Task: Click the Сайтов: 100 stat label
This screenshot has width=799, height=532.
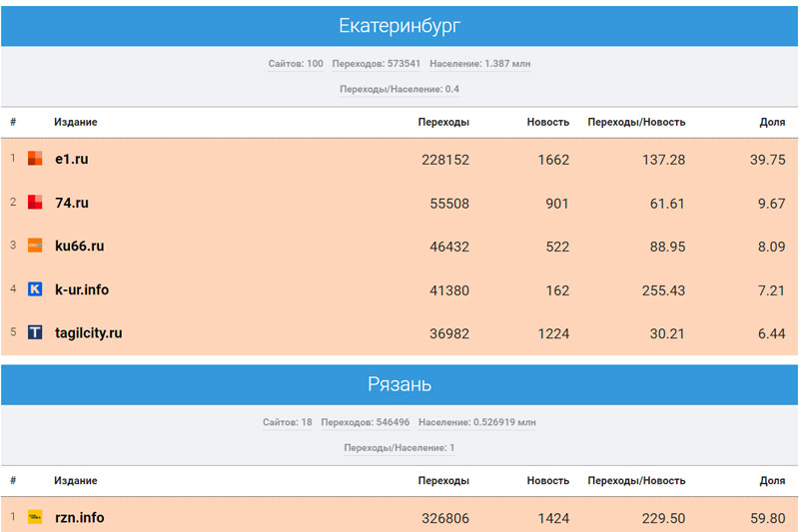Action: 296,64
